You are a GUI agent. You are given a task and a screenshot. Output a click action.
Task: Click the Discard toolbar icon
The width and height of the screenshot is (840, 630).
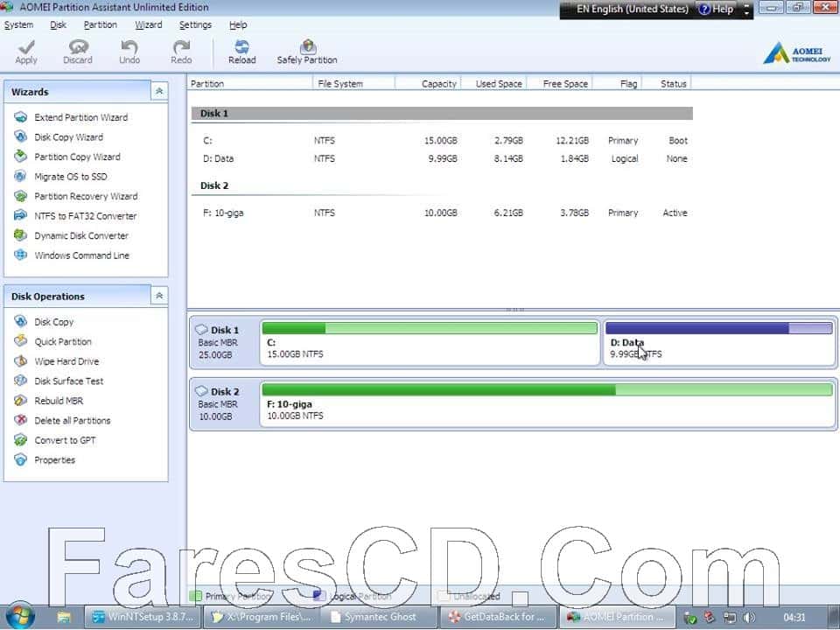pos(78,47)
